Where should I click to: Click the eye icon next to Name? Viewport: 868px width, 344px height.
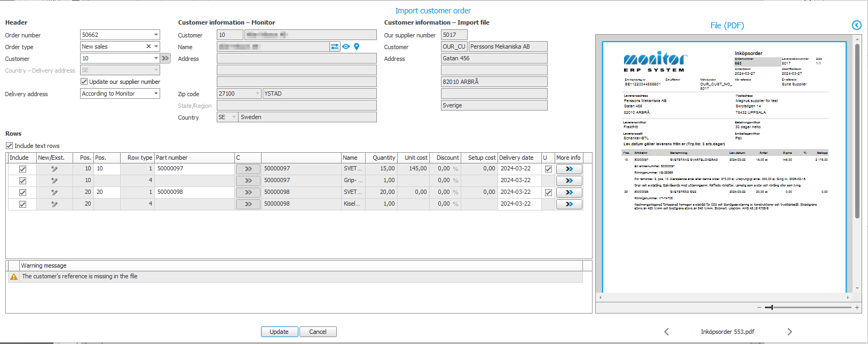tap(346, 47)
